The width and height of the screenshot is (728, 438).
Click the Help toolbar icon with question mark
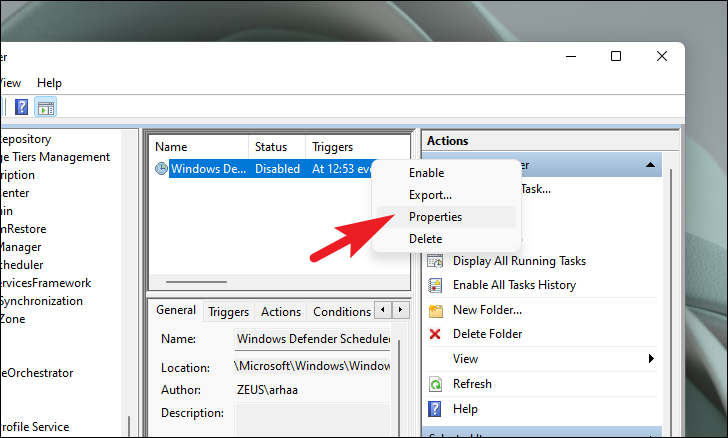21,107
